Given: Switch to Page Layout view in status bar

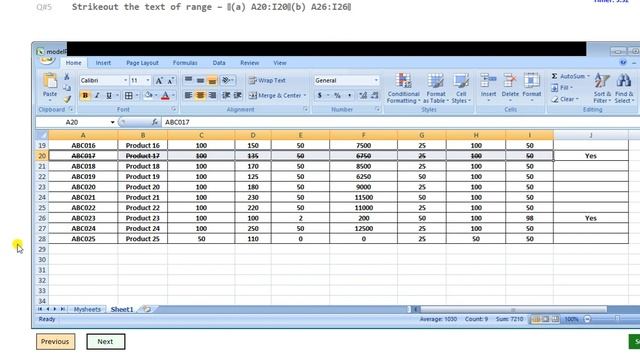Looking at the screenshot, I should [x=545, y=319].
